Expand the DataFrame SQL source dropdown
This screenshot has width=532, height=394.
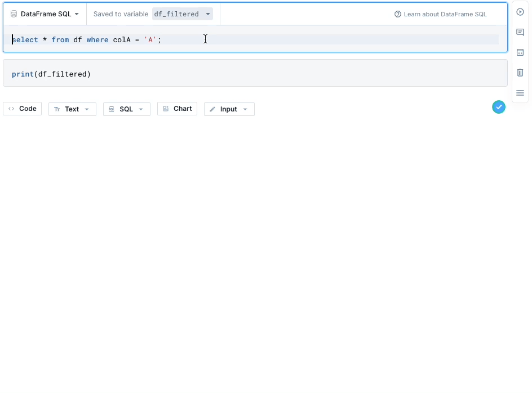(45, 14)
